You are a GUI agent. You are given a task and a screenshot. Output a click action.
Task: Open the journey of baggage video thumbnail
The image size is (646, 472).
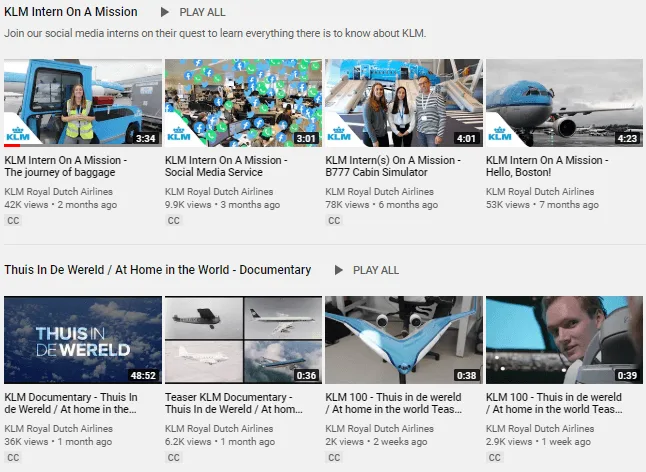click(83, 103)
